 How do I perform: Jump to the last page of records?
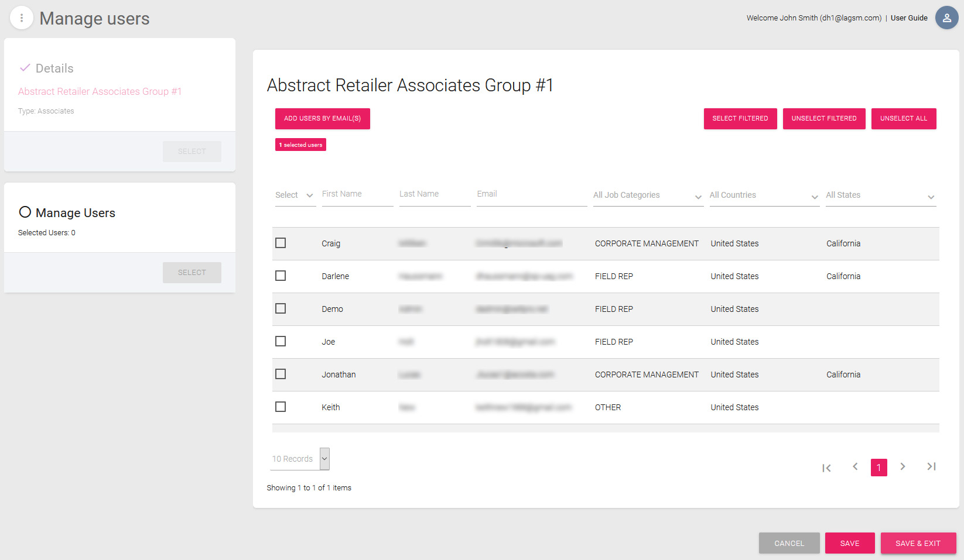point(931,467)
